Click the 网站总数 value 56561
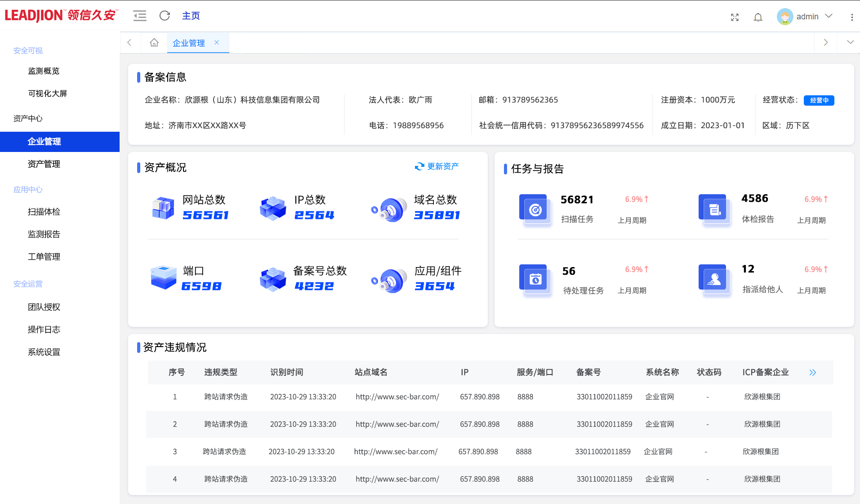Screen dimensions: 860x504 (205, 215)
